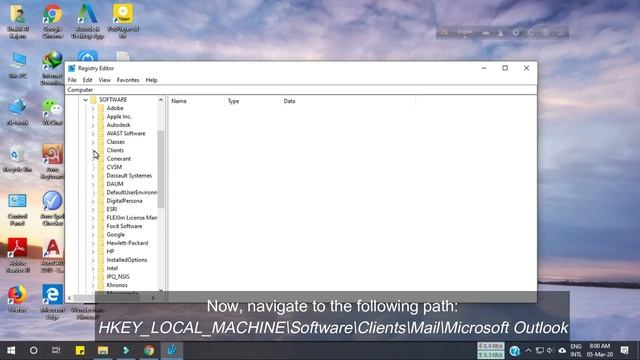Select the Hewlett-Packard key
640x360 pixels.
click(x=127, y=243)
